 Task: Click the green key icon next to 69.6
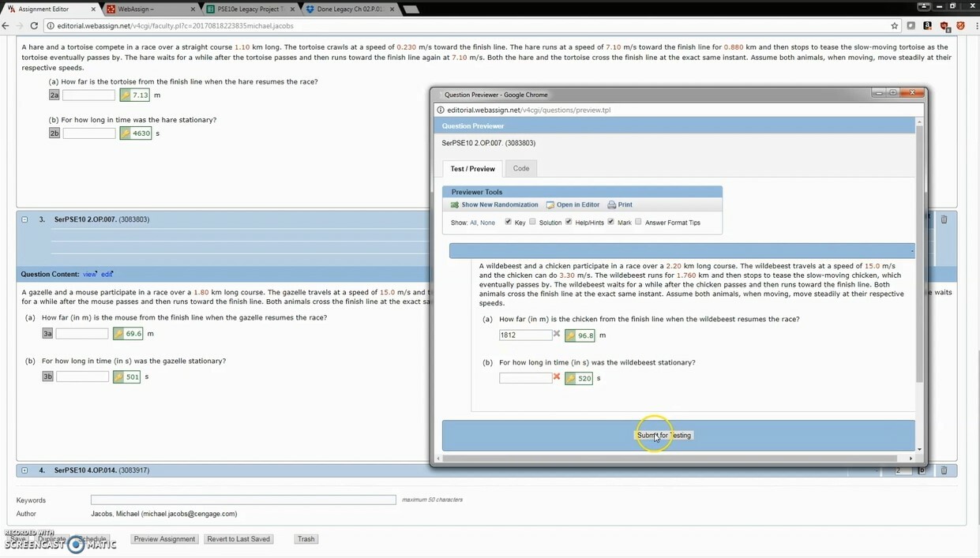tap(118, 334)
